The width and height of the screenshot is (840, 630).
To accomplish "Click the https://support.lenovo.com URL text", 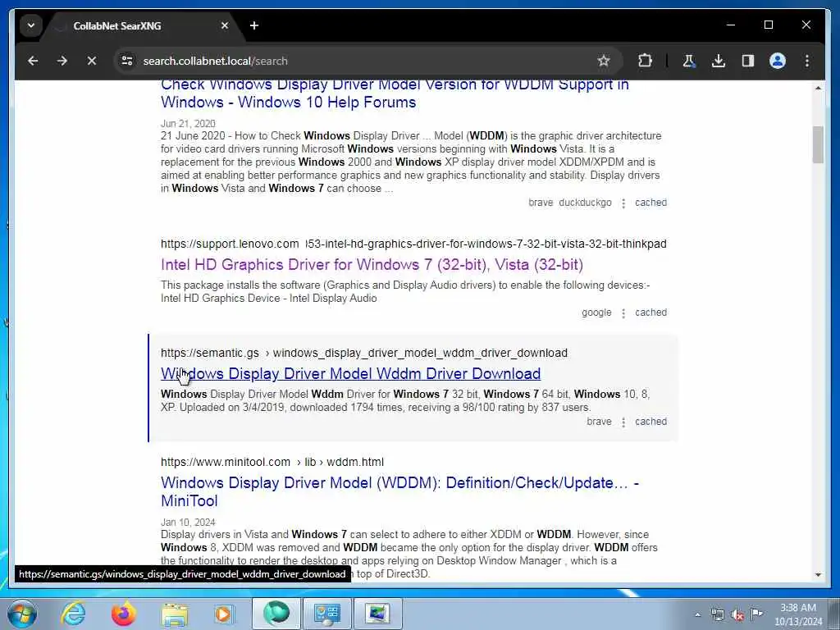I will pos(230,244).
